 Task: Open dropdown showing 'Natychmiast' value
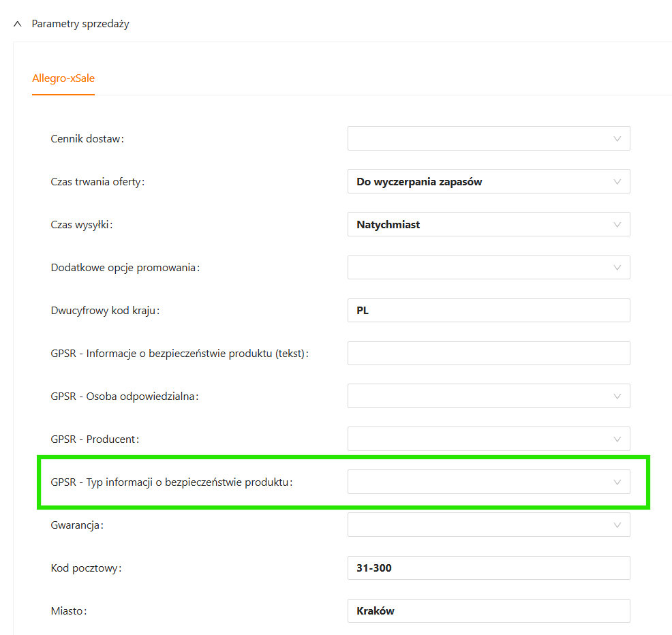pyautogui.click(x=488, y=225)
